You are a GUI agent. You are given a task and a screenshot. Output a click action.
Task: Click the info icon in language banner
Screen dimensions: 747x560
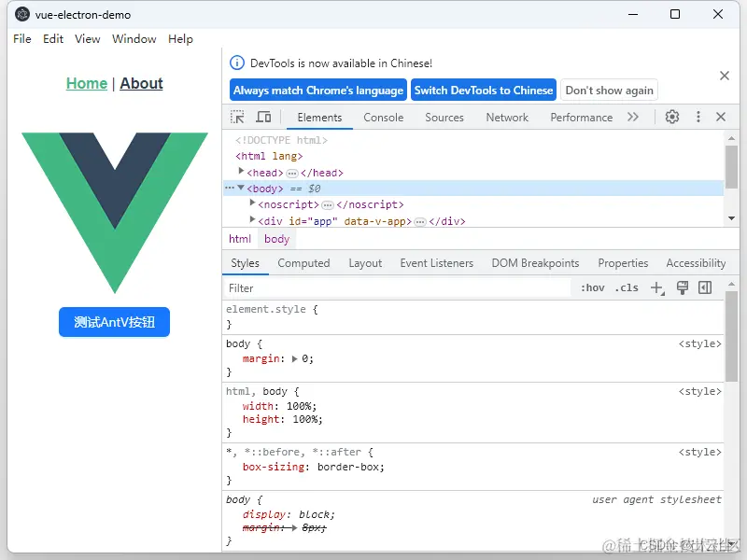pyautogui.click(x=237, y=63)
